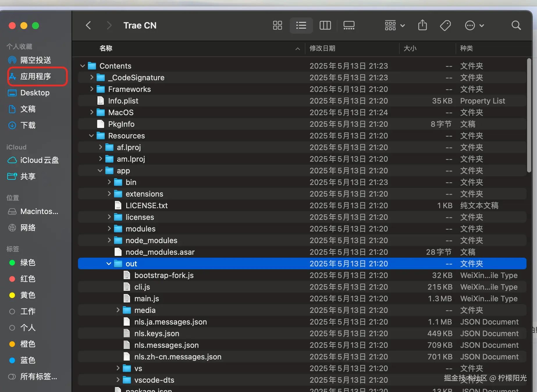Select the Info.plist file

pyautogui.click(x=302, y=101)
